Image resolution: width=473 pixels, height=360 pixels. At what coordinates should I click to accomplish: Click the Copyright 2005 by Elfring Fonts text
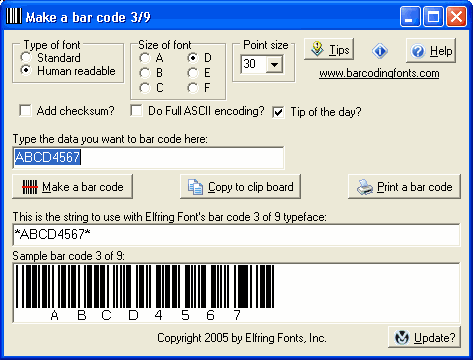click(242, 338)
